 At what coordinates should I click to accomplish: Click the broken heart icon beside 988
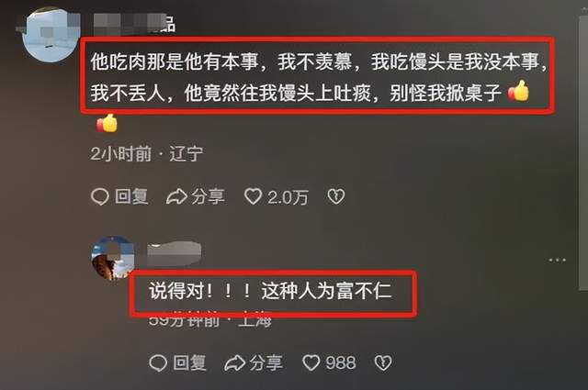point(383,362)
